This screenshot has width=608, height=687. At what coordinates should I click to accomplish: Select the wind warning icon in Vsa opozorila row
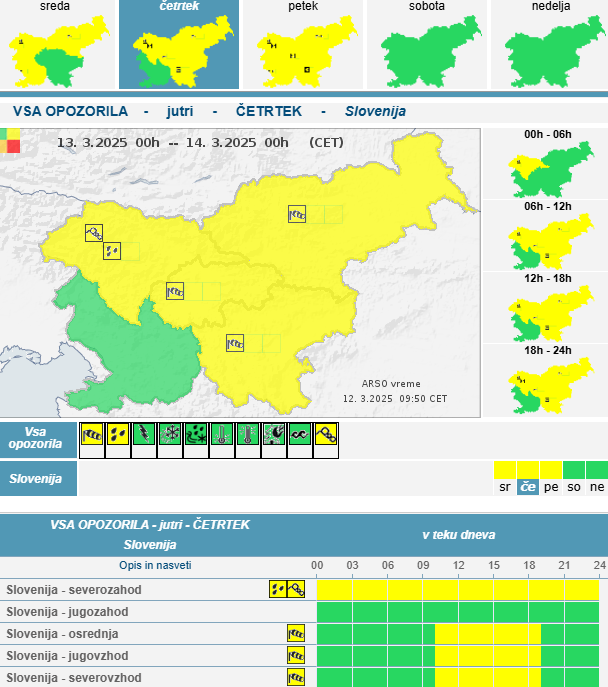(x=92, y=434)
